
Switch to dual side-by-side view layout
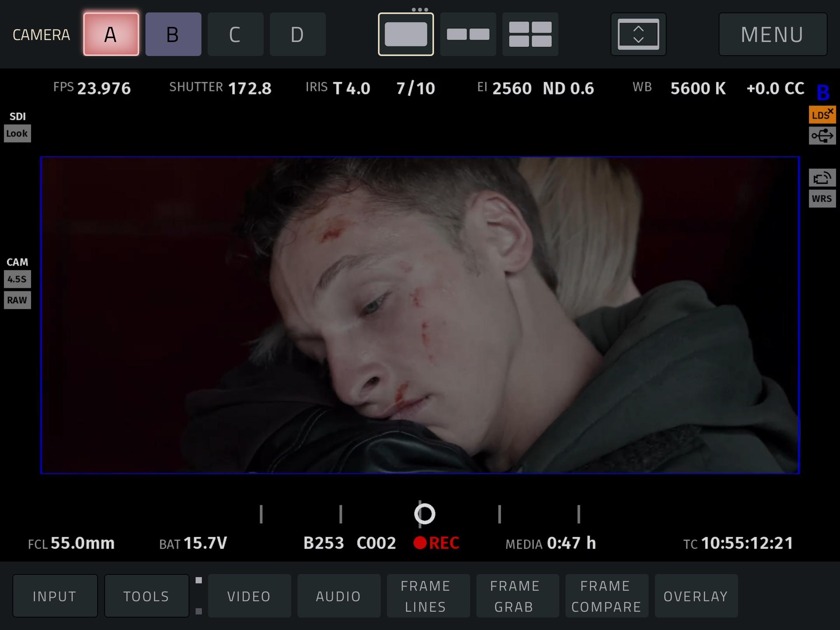[x=468, y=34]
